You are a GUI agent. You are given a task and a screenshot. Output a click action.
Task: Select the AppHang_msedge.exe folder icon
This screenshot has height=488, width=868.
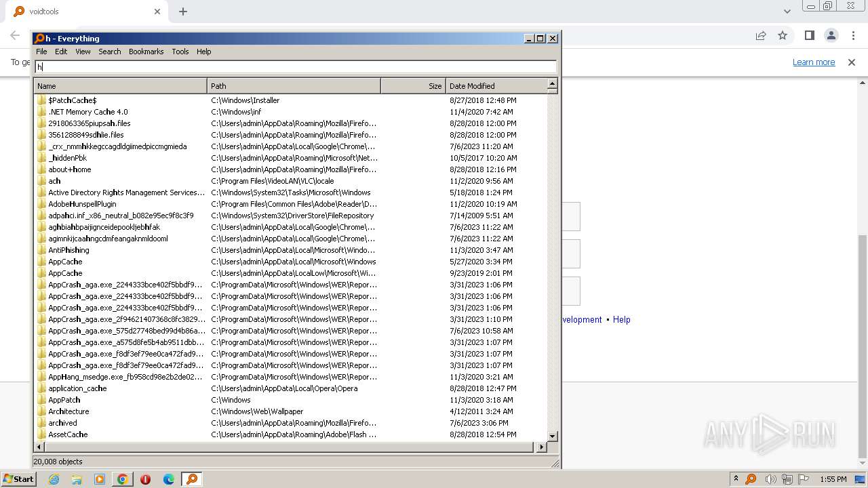41,377
